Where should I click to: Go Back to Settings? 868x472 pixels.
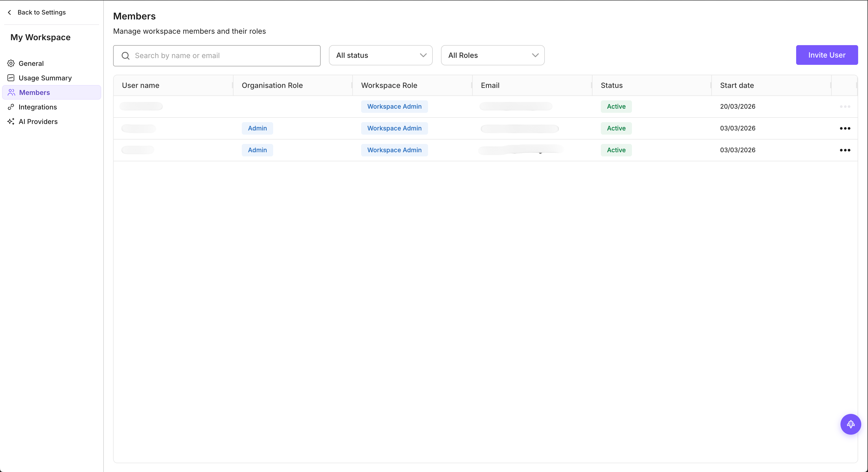pos(42,12)
